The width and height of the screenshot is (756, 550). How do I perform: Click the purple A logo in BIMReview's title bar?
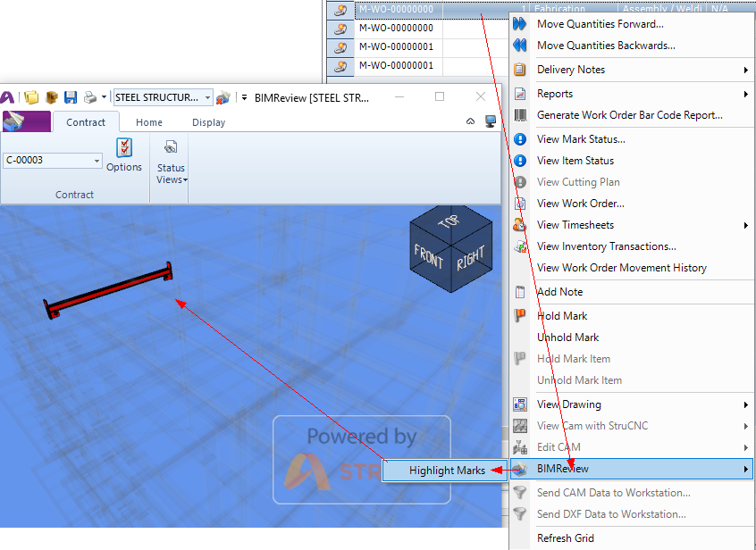click(x=7, y=97)
